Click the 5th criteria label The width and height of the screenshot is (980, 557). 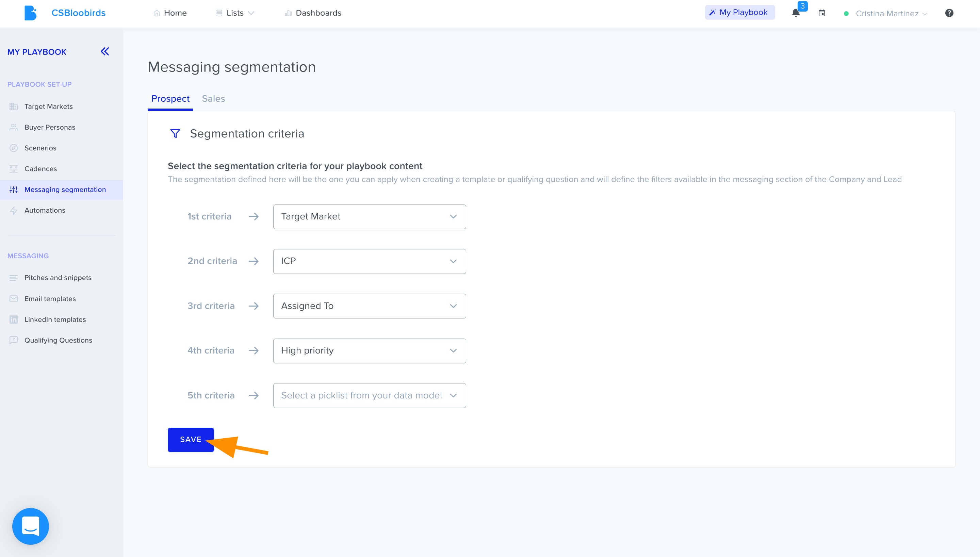point(211,396)
